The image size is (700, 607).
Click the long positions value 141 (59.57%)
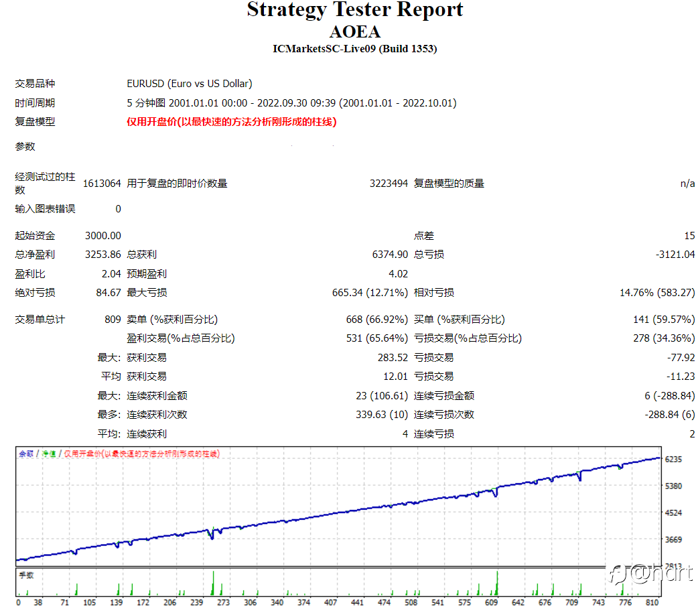pos(664,320)
